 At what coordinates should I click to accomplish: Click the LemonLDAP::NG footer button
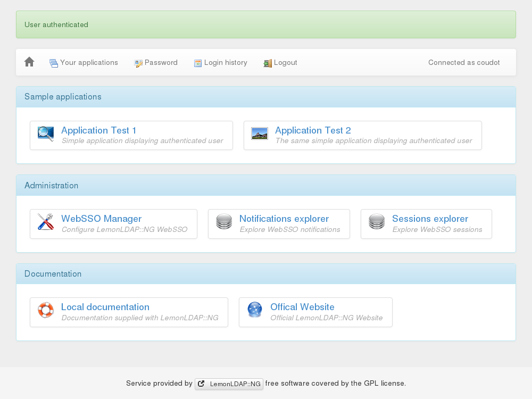tap(229, 384)
